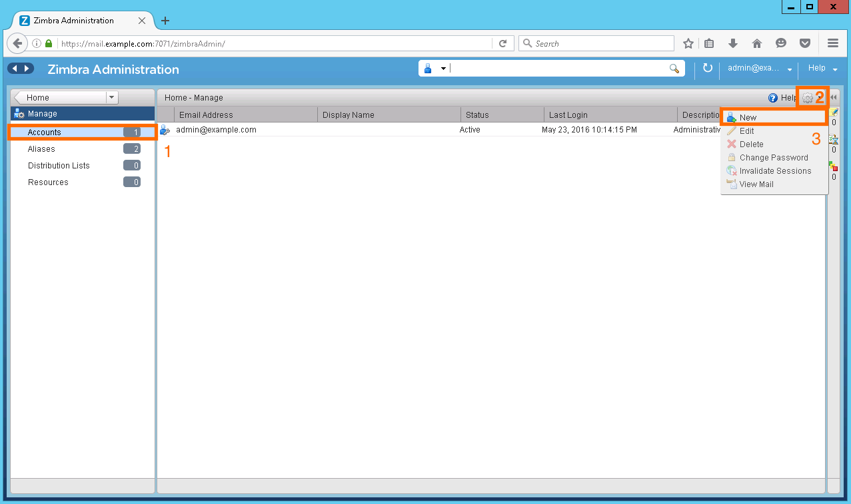Expand the Home navigation dropdown
Screen dimensions: 851x504
[112, 98]
